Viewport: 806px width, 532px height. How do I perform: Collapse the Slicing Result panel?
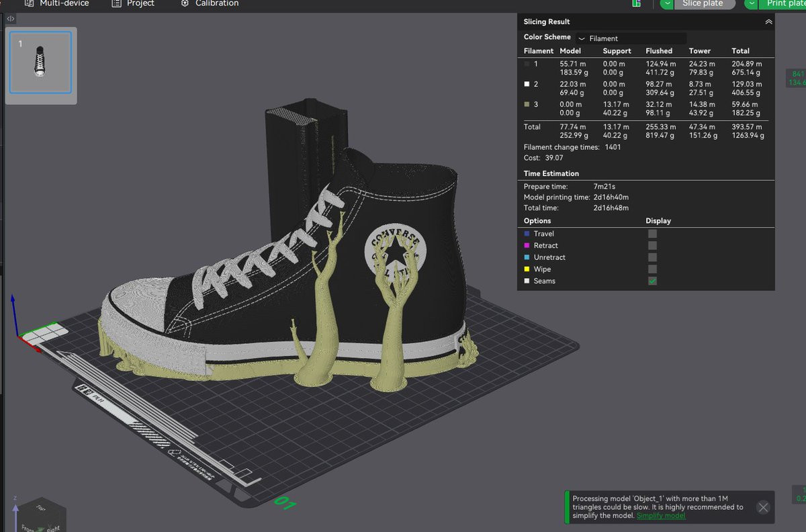[x=768, y=22]
